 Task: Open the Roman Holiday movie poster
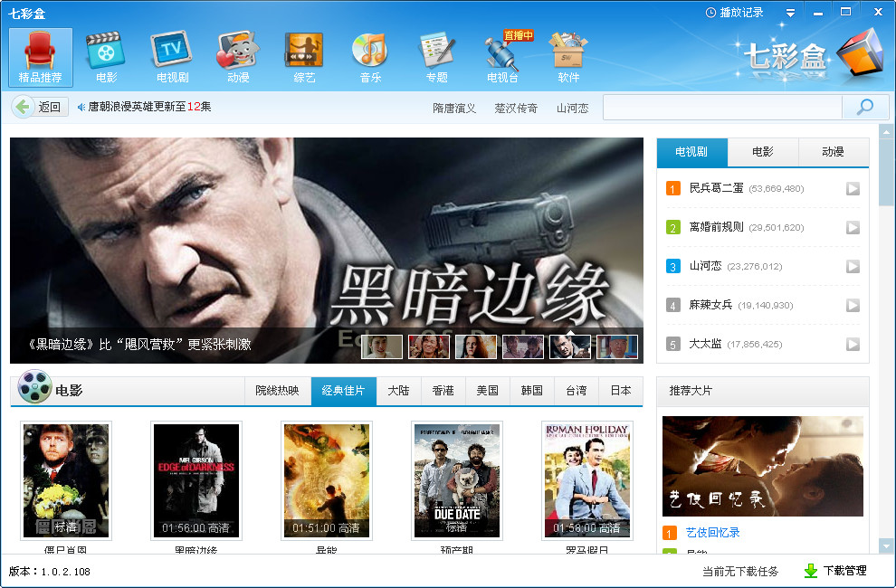pos(586,480)
